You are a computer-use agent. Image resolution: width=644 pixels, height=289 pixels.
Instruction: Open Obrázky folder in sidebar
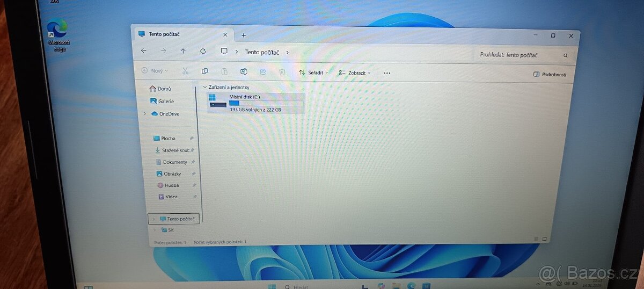coord(169,174)
